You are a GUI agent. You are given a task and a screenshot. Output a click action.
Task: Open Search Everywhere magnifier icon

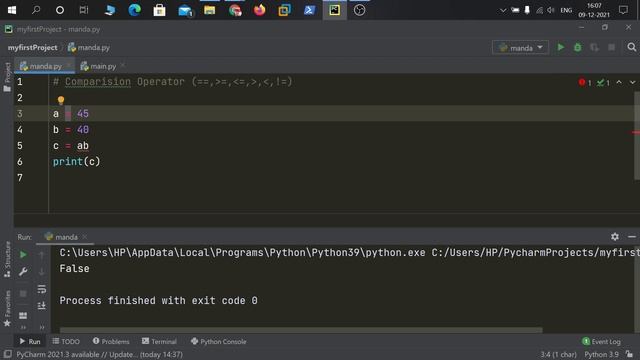coord(631,47)
